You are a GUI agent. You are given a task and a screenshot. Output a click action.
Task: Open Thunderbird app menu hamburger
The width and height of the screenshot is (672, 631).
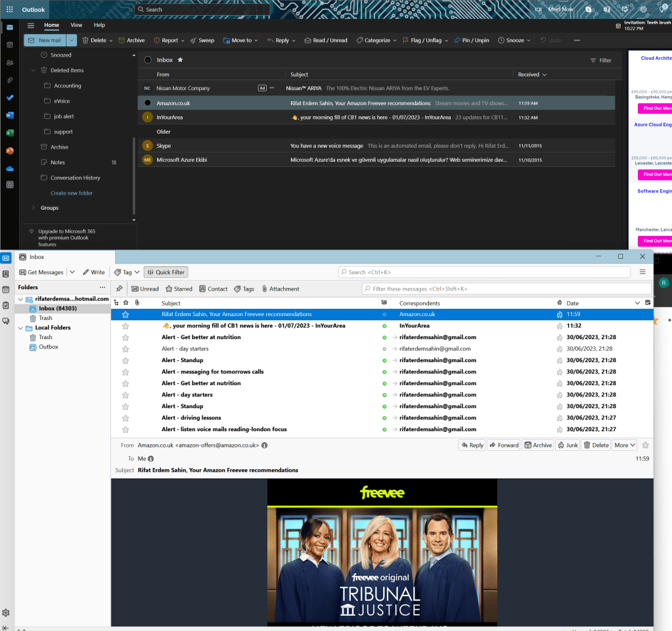(642, 272)
